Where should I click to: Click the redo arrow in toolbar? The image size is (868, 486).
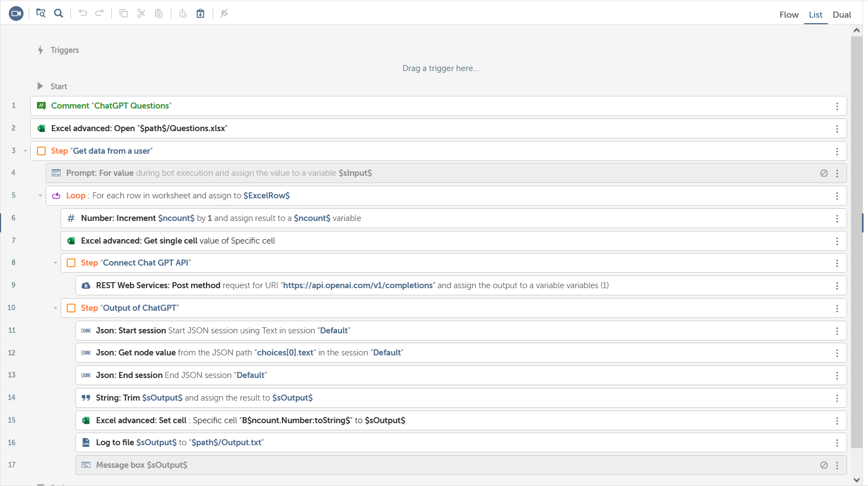click(x=100, y=13)
